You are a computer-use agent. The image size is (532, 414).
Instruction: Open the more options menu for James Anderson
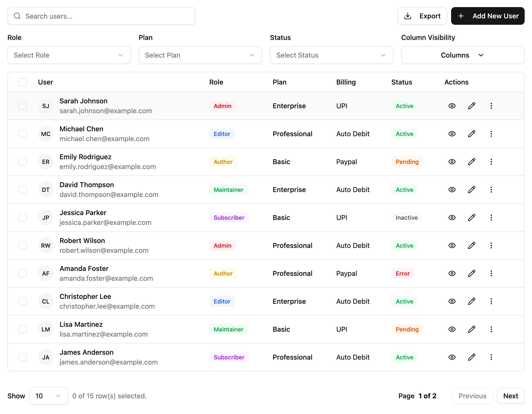[491, 357]
